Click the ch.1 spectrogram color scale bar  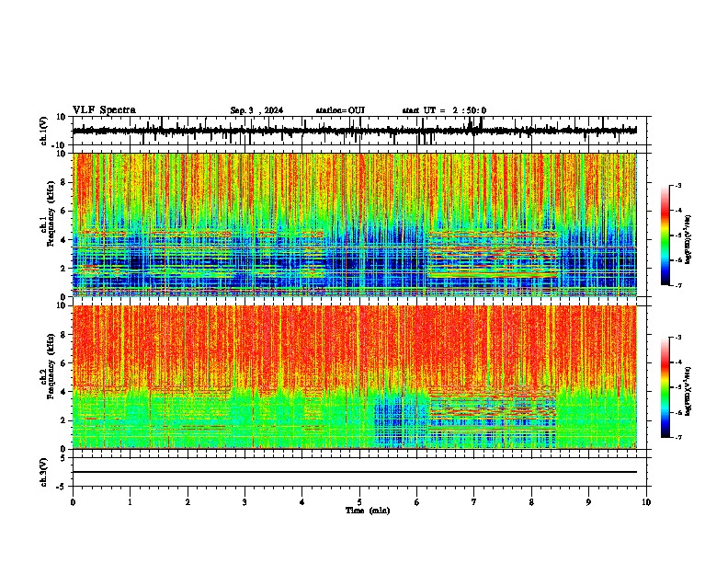pos(665,236)
